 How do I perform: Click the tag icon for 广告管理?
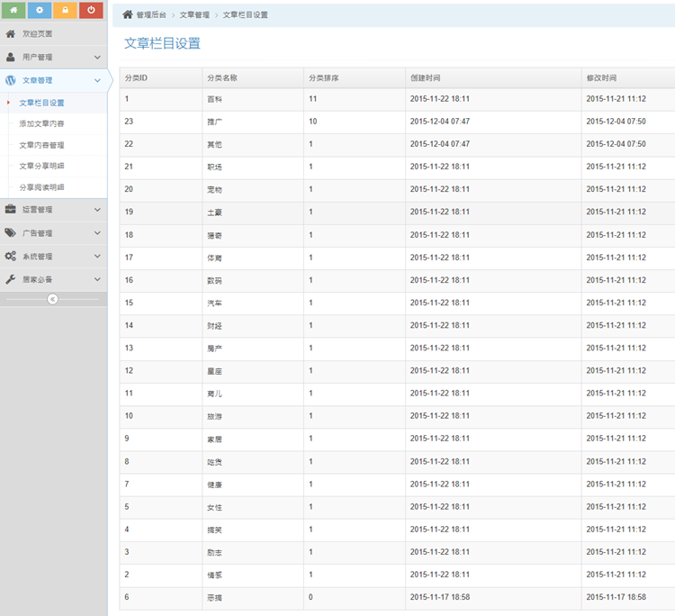(11, 232)
